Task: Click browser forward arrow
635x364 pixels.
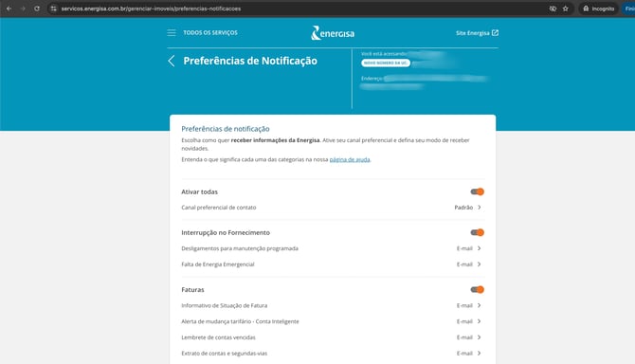Action: click(23, 9)
